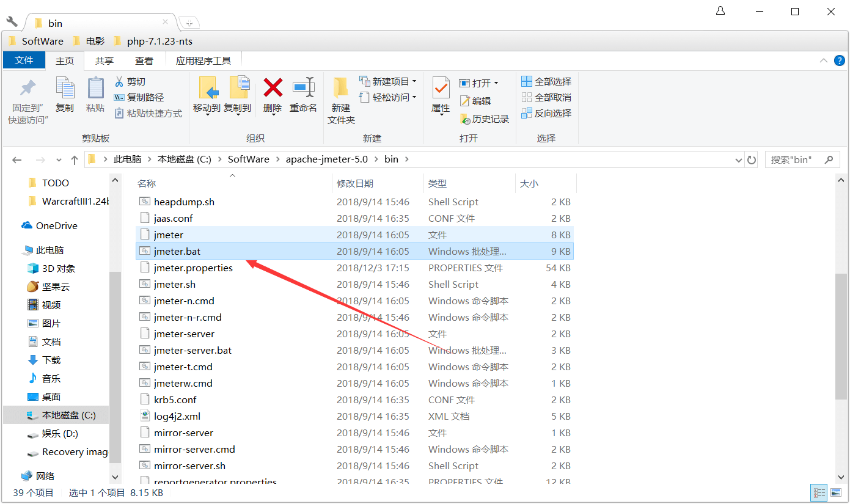The image size is (850, 504).
Task: Select the jmeter.properties file
Action: tap(354, 268)
